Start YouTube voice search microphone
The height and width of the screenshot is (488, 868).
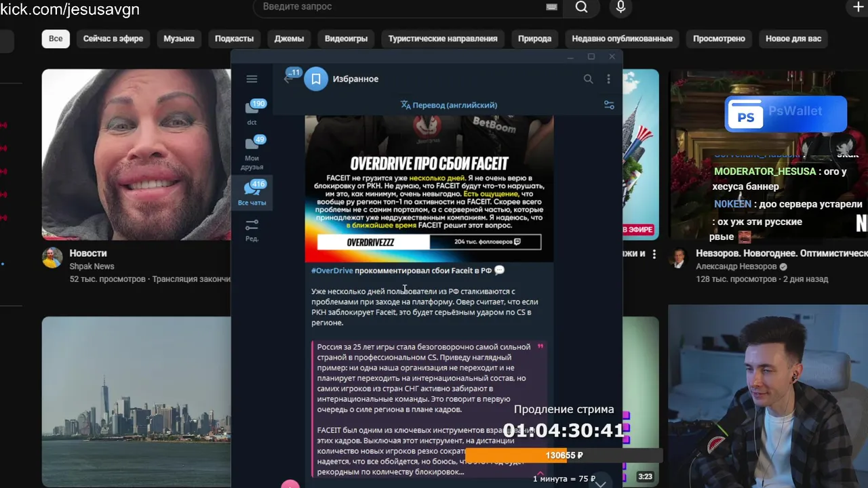coord(620,7)
